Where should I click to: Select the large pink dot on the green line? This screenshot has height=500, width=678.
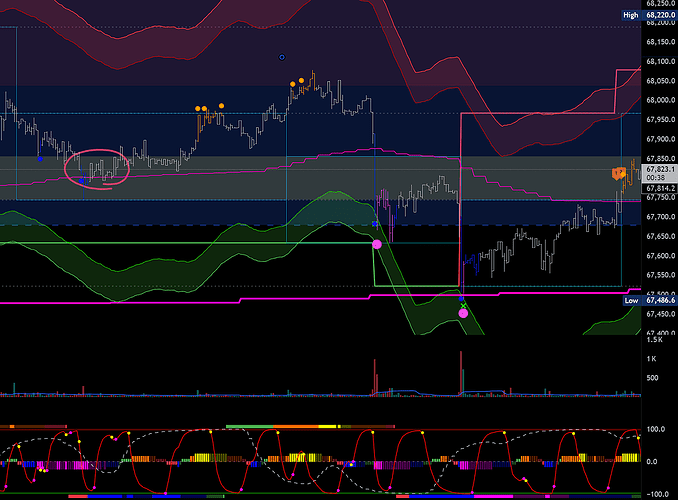pos(377,244)
